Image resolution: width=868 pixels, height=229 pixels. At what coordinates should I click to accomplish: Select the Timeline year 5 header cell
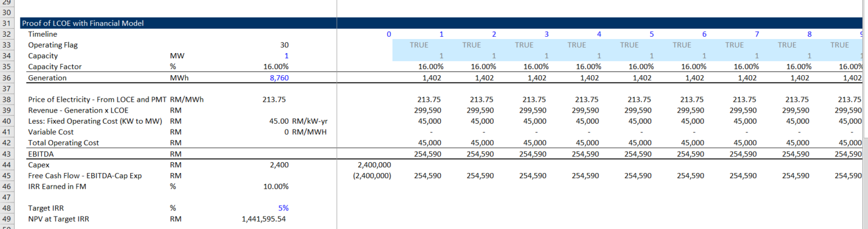point(651,34)
